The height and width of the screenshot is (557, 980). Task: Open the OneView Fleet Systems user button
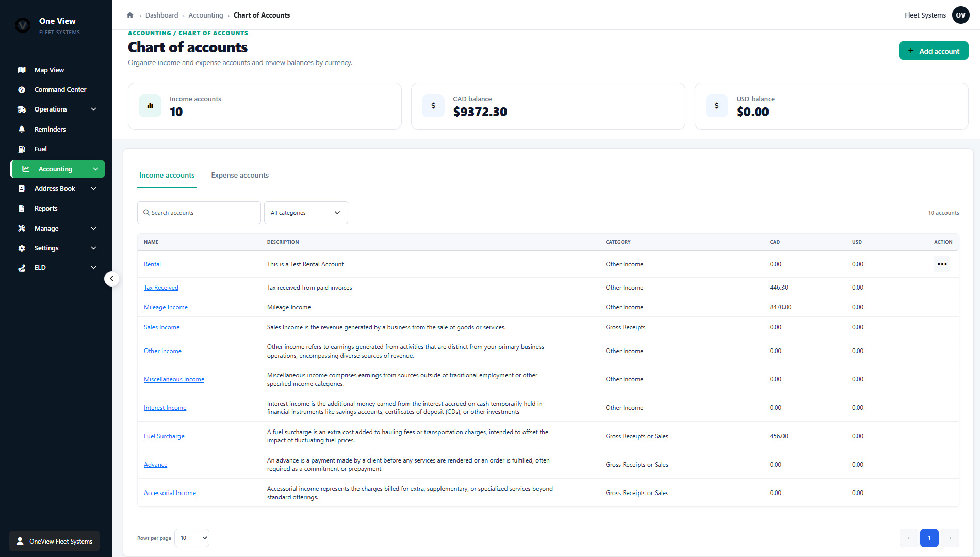click(x=54, y=541)
